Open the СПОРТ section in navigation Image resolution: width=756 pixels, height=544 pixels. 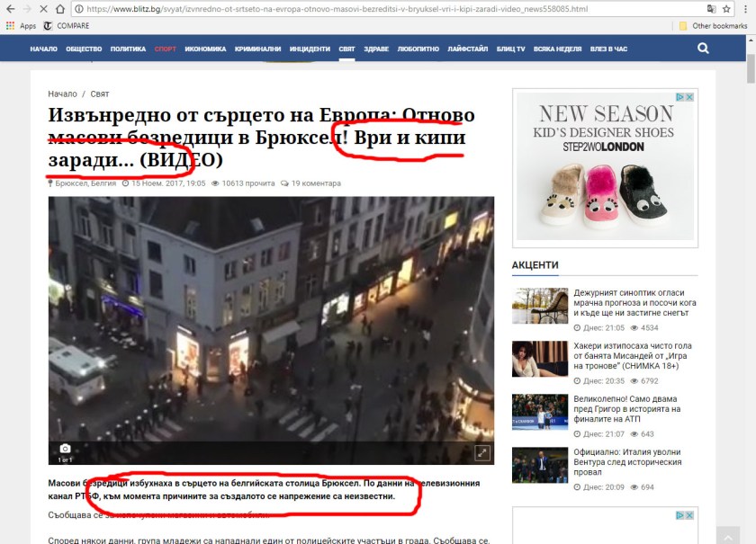click(x=165, y=49)
